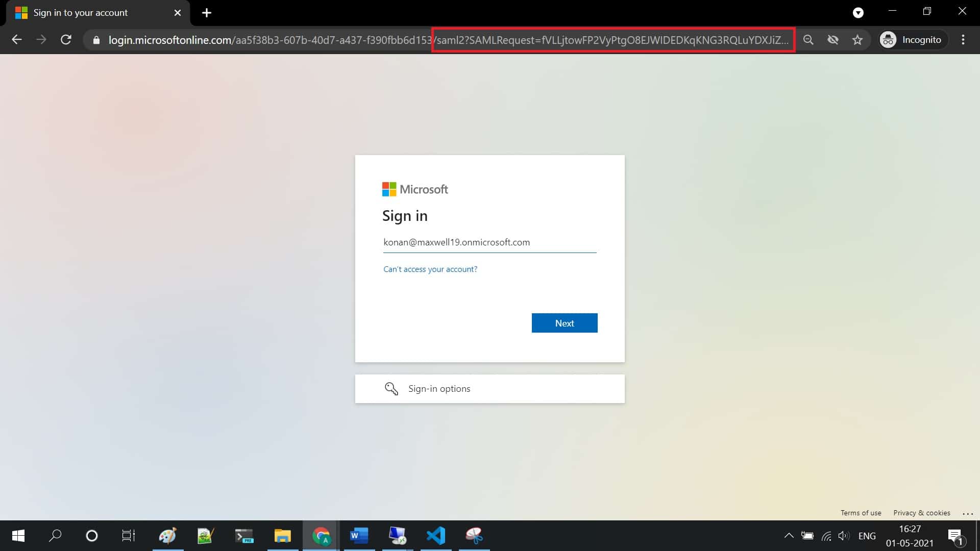The image size is (980, 551).
Task: Launch the Paint palette app in taskbar
Action: (167, 536)
